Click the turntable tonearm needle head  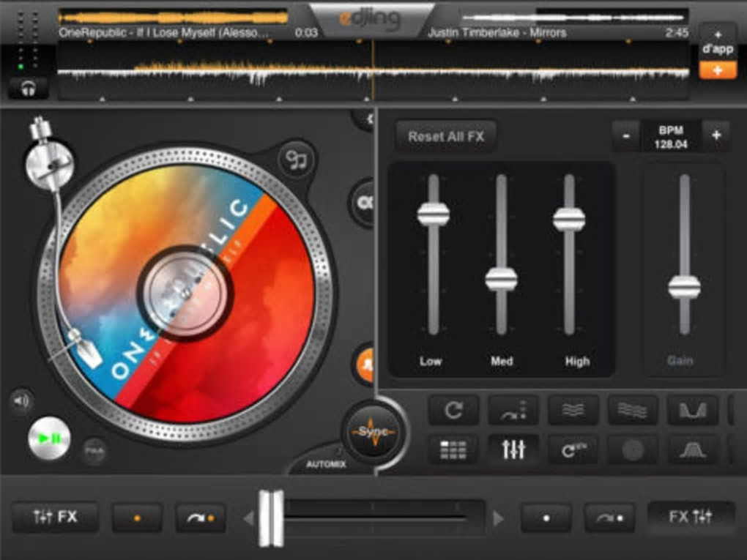coord(86,351)
